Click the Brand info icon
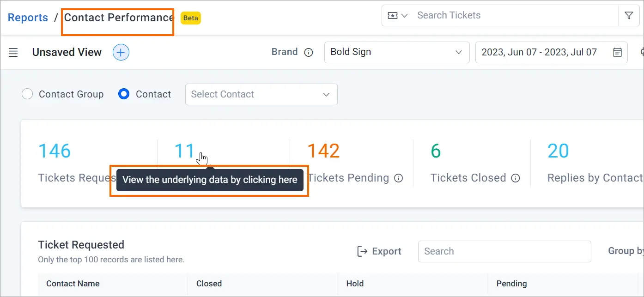Screen dimensions: 644x297 pyautogui.click(x=309, y=52)
